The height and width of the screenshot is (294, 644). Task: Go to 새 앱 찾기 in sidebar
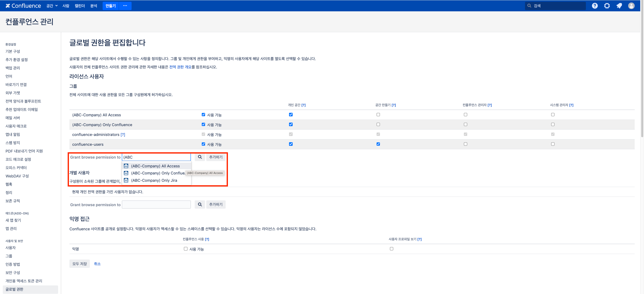[13, 220]
